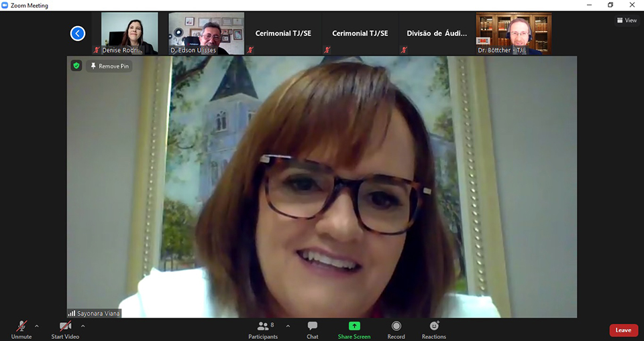
Task: Expand video options arrow beside Start Video
Action: (83, 326)
